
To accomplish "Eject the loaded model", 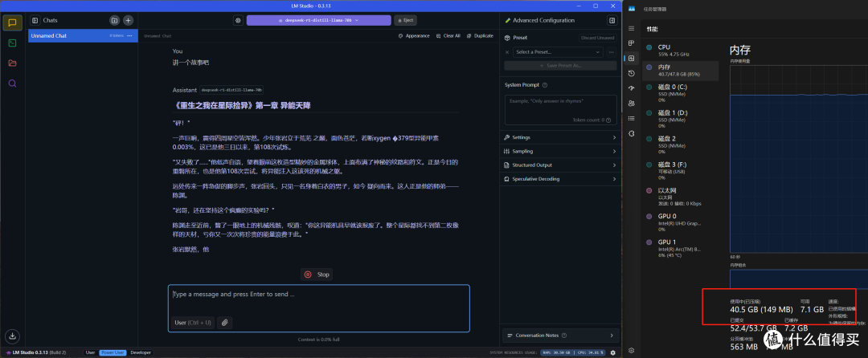I will click(405, 20).
